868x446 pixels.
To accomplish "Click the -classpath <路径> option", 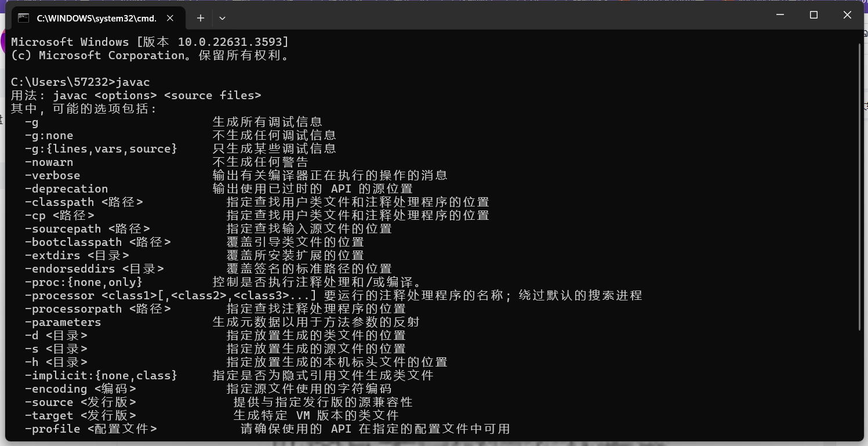I will coord(84,202).
